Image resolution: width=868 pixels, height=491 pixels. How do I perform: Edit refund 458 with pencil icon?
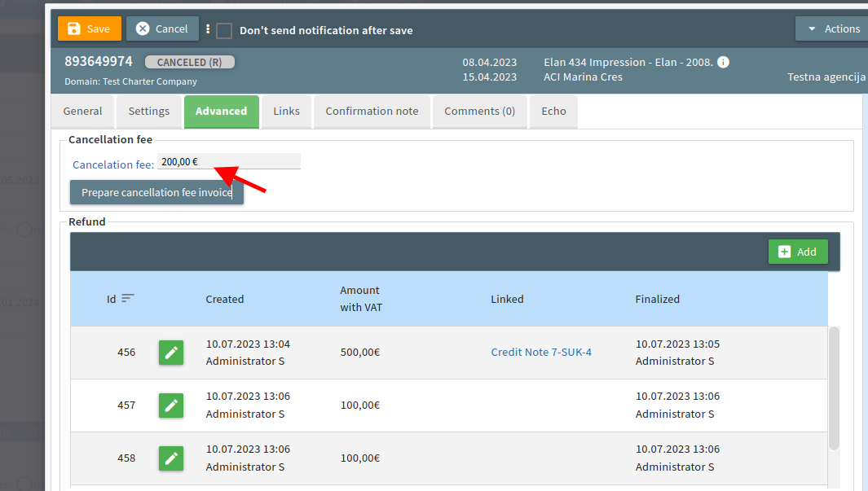tap(171, 458)
